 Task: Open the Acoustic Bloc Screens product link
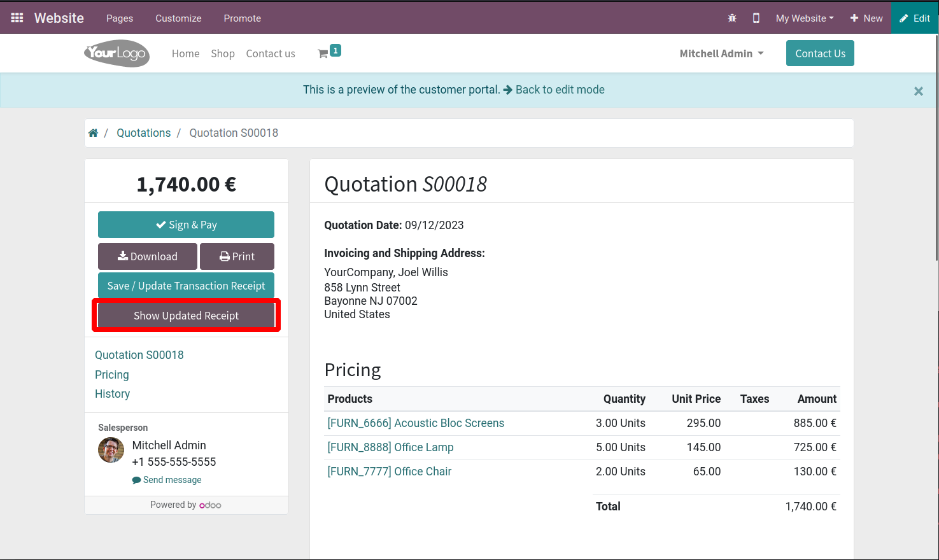pyautogui.click(x=416, y=423)
